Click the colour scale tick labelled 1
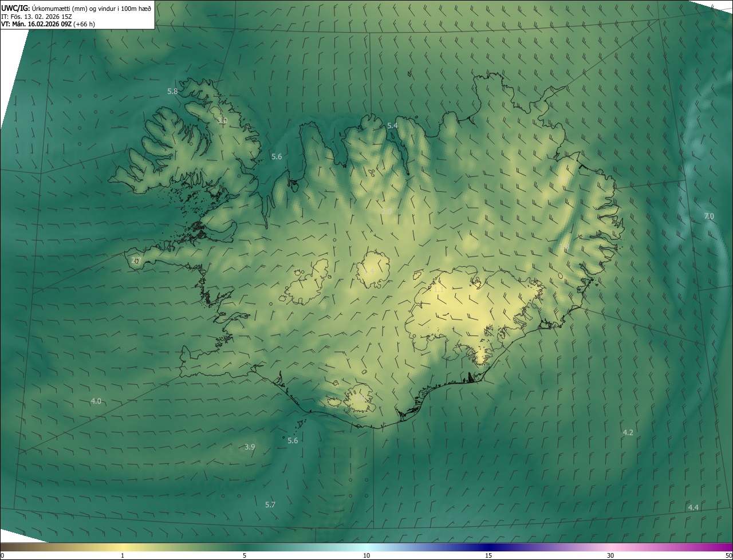Image resolution: width=733 pixels, height=560 pixels. click(123, 555)
